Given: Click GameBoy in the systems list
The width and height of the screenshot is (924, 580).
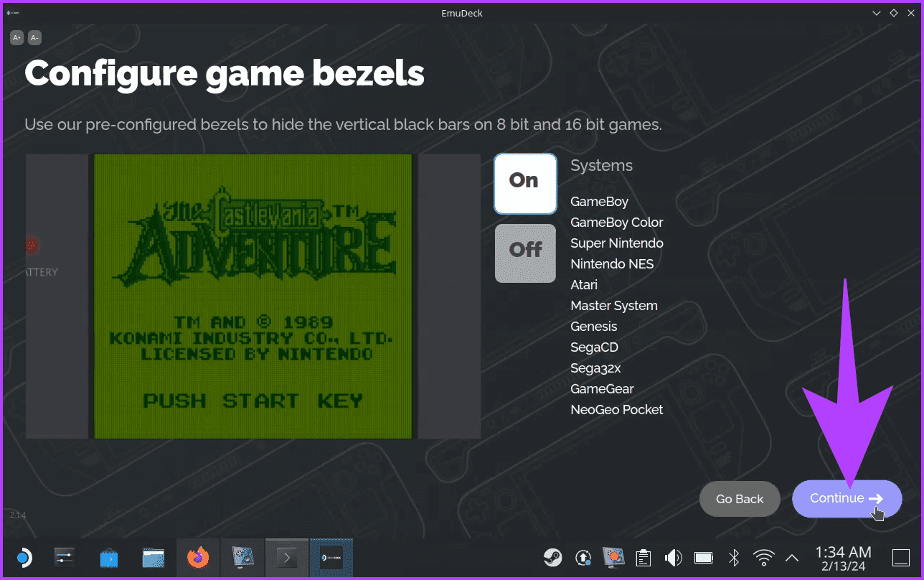Looking at the screenshot, I should coord(599,202).
